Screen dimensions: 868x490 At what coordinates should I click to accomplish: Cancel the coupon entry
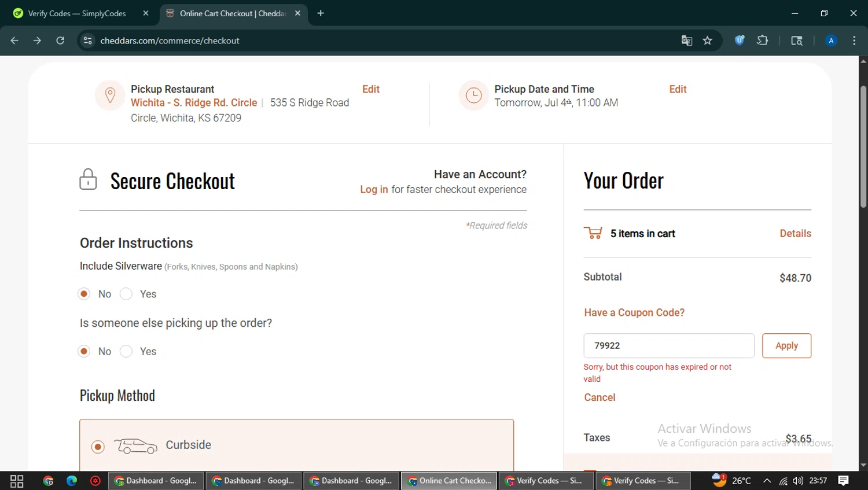point(599,397)
